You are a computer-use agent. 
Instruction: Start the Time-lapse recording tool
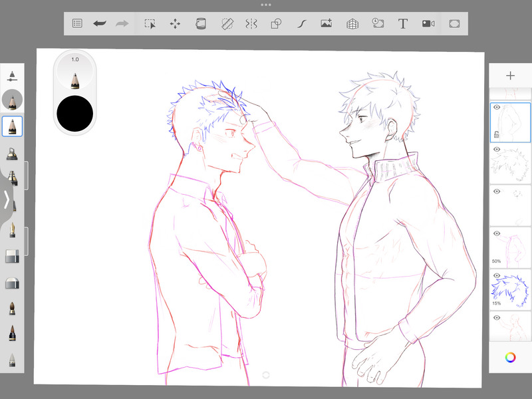pos(378,23)
